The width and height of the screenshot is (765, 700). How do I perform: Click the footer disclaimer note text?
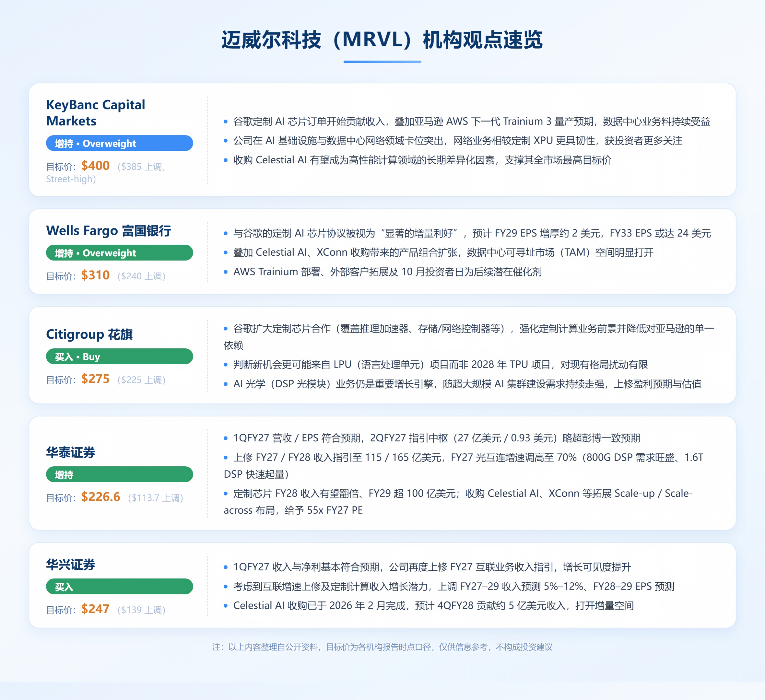pos(382,647)
